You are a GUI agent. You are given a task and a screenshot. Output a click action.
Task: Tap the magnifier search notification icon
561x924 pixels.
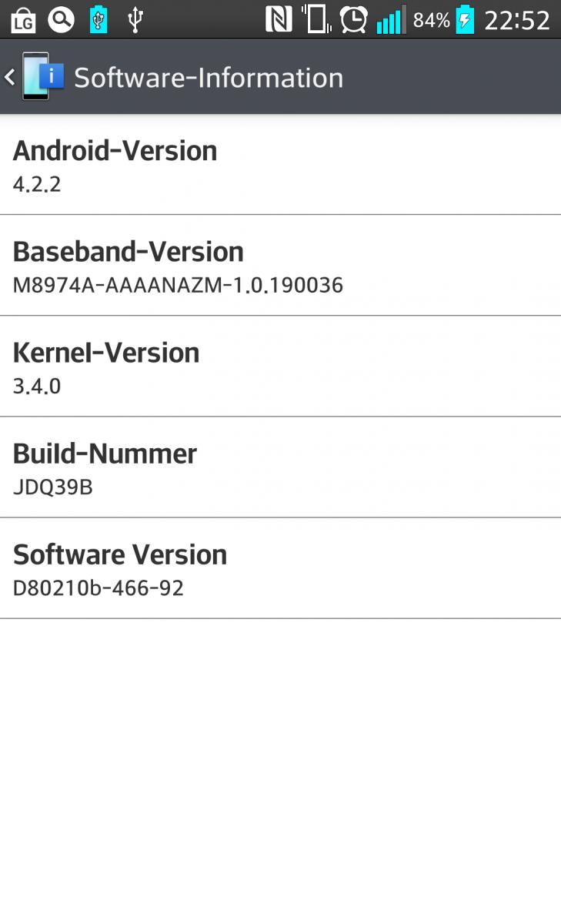pos(61,19)
